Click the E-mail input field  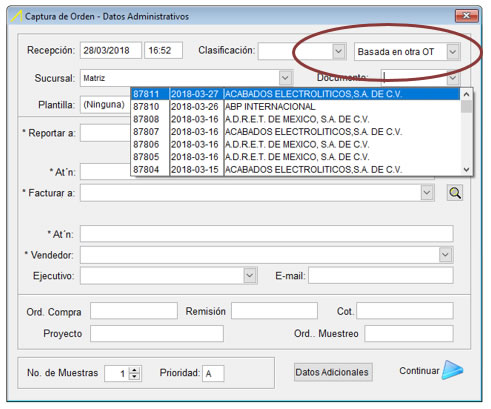[381, 276]
